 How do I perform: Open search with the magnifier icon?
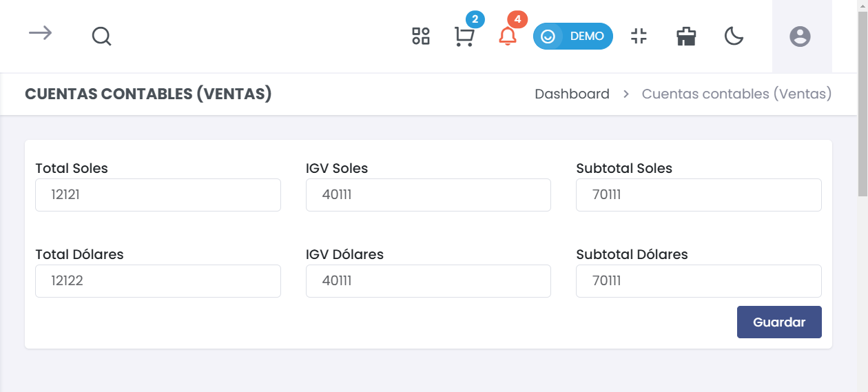[x=101, y=37]
